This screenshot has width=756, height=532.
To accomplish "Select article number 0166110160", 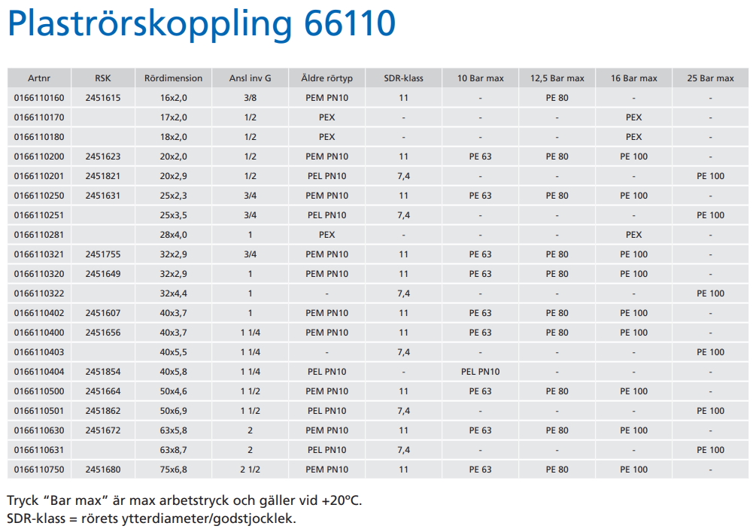I will 39,98.
